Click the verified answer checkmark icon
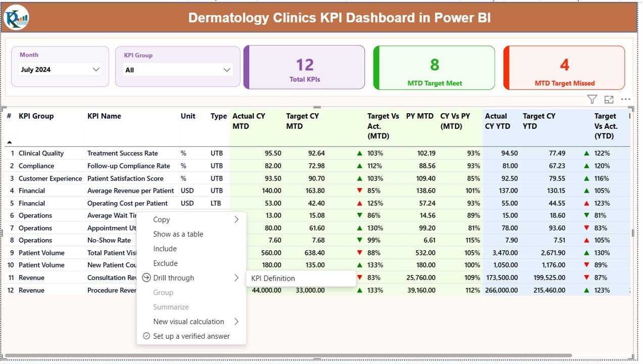Image resolution: width=643 pixels, height=364 pixels. pos(147,336)
